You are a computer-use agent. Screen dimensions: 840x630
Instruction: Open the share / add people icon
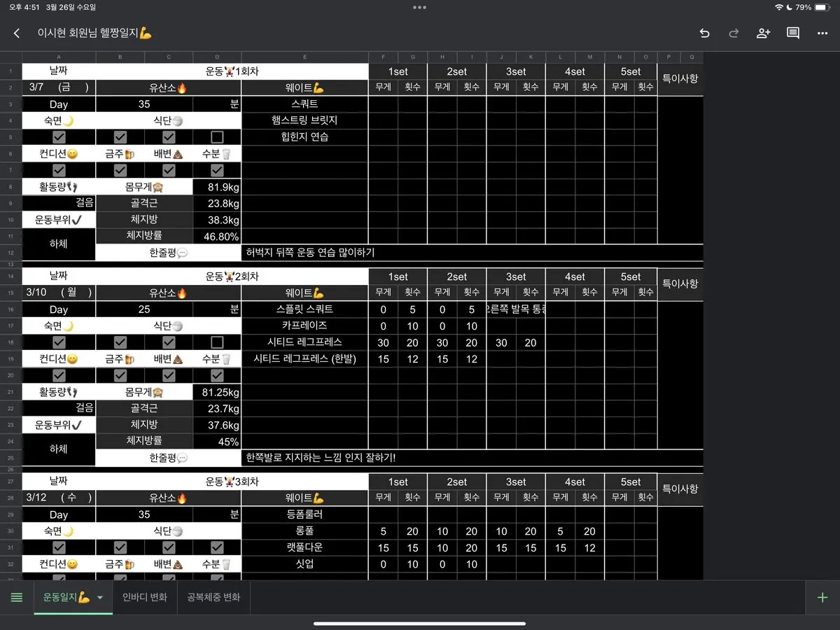(x=763, y=33)
